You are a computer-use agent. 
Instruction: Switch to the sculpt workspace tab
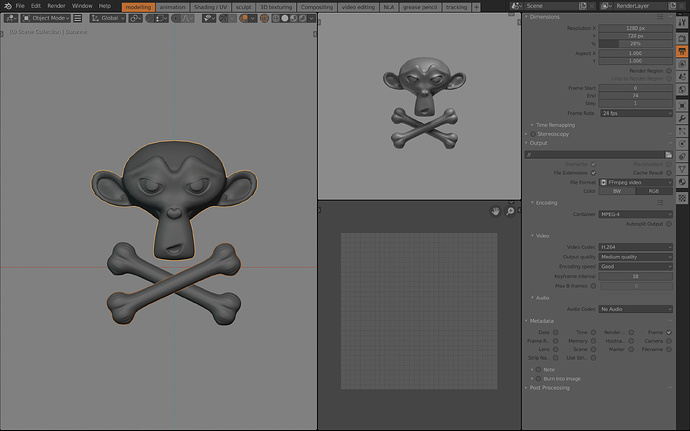(243, 7)
